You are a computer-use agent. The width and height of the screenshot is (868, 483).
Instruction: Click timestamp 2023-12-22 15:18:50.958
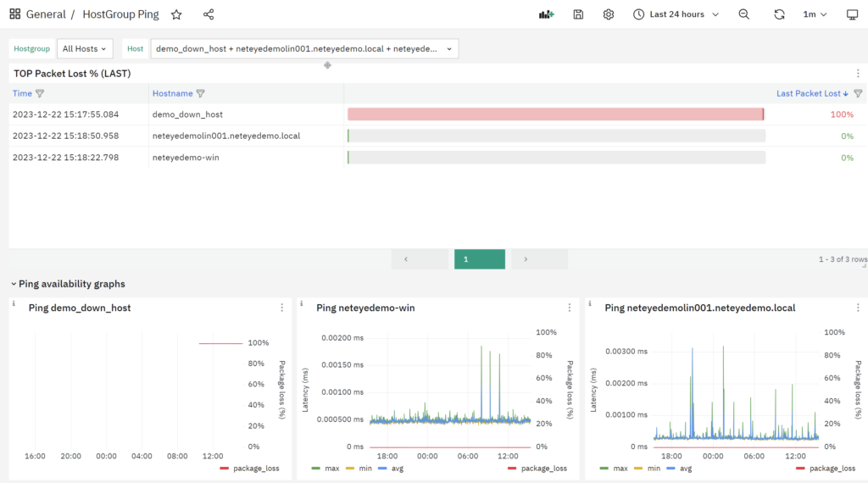(x=66, y=136)
